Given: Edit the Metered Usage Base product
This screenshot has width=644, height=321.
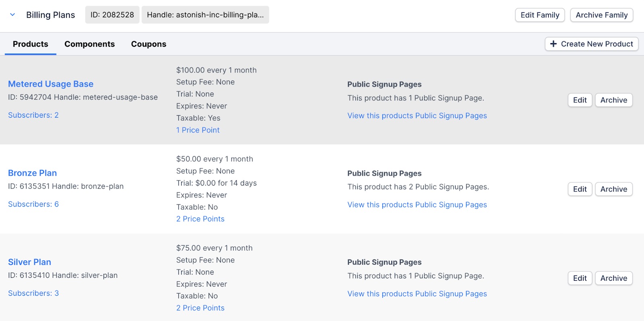Looking at the screenshot, I should (x=580, y=100).
